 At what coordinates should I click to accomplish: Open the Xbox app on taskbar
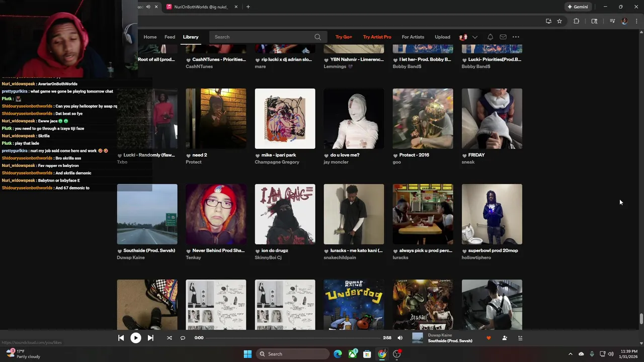click(x=353, y=354)
